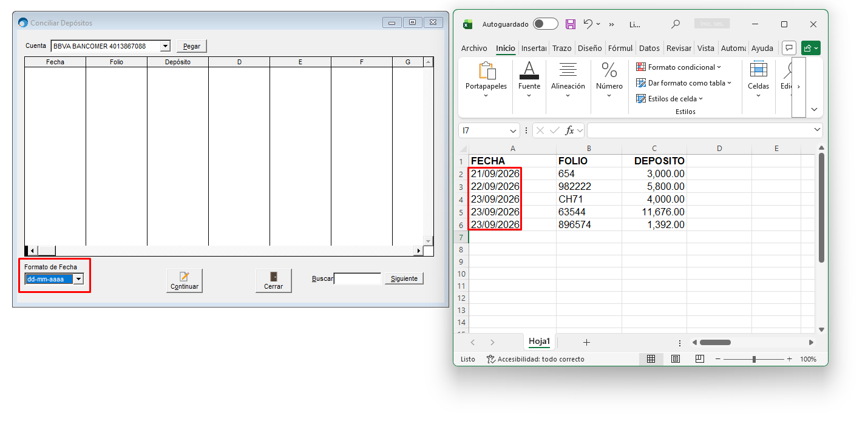
Task: Click the Buscar search input field
Action: coord(358,279)
